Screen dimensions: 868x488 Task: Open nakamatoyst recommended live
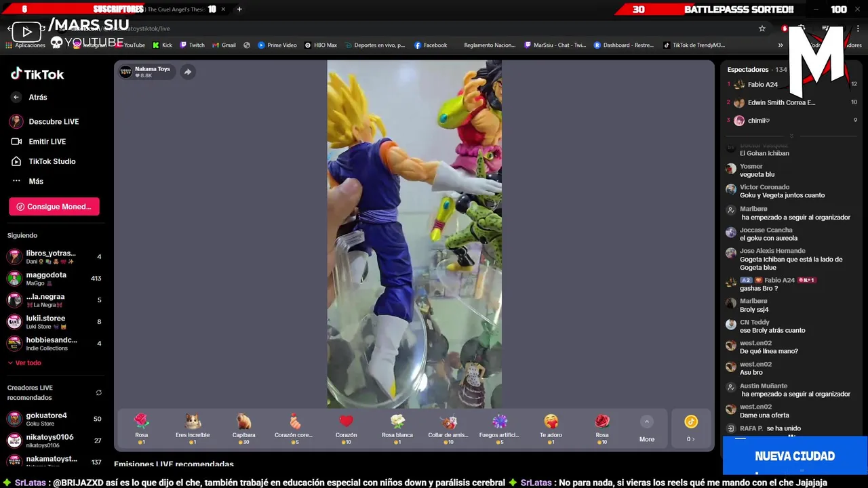coord(54,461)
